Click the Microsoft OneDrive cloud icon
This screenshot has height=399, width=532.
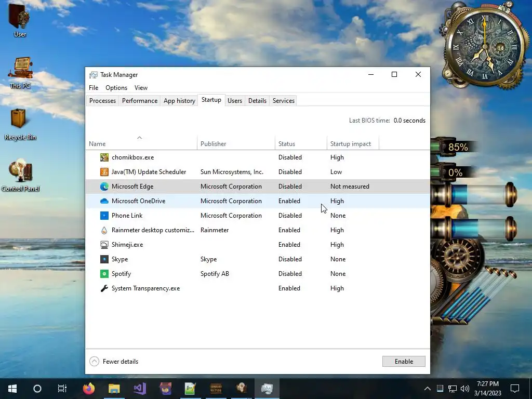tap(104, 201)
